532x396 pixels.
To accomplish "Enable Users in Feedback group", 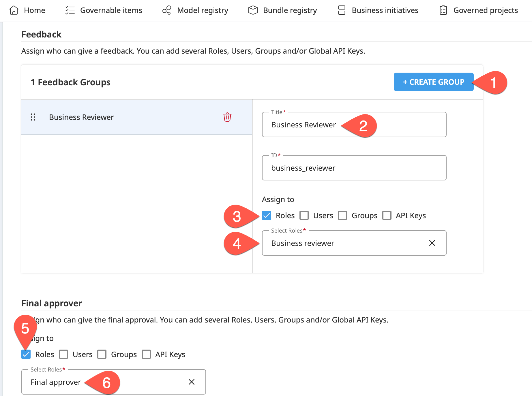I will 304,215.
